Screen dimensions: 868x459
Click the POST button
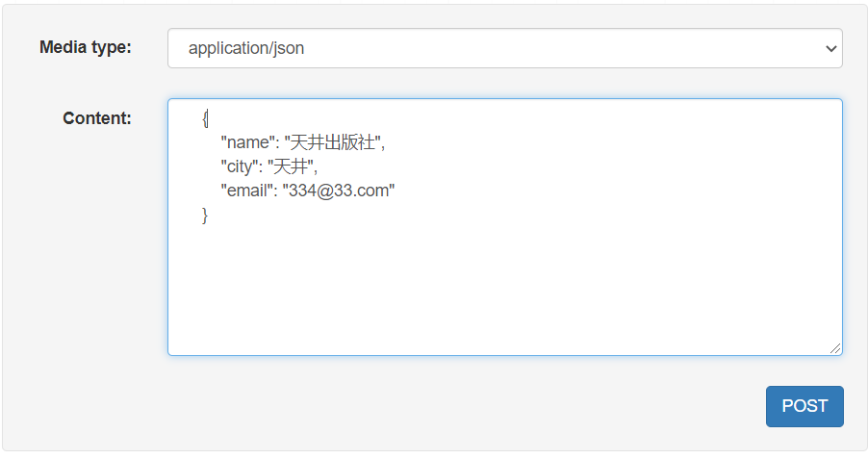pyautogui.click(x=804, y=406)
